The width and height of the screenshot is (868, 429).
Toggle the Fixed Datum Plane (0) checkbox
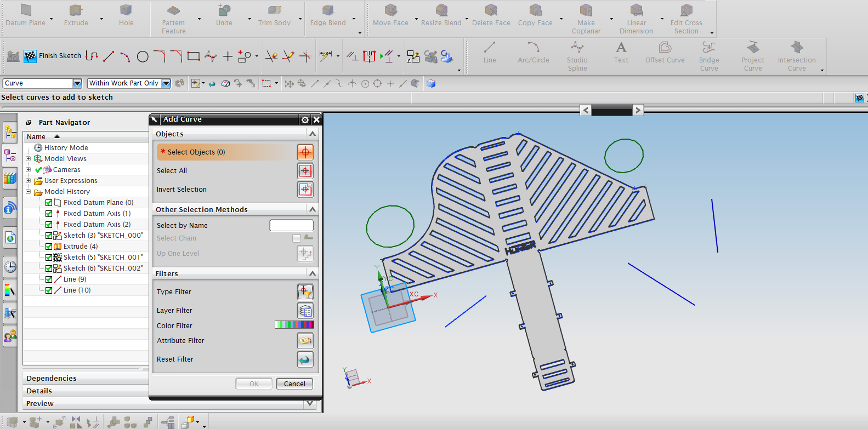[49, 203]
